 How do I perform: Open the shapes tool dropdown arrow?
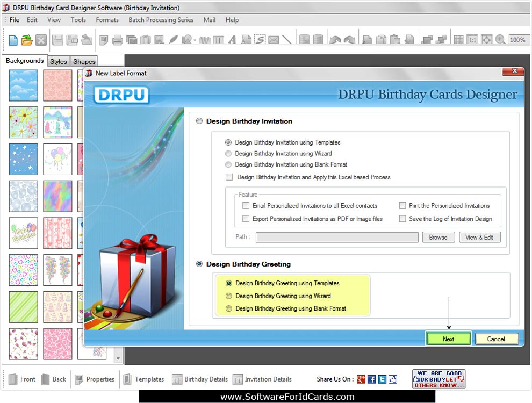point(195,40)
